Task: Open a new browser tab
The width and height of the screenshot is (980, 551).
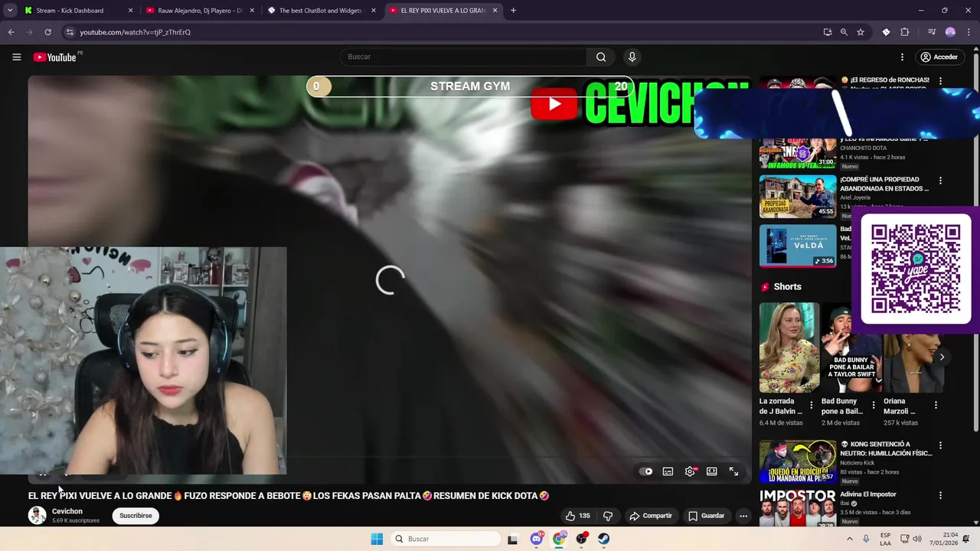Action: pyautogui.click(x=513, y=11)
